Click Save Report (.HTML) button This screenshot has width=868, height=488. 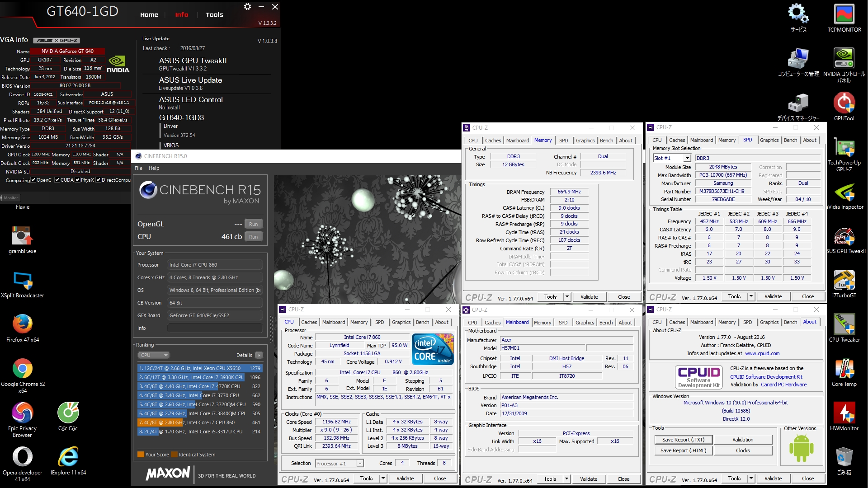click(x=683, y=450)
